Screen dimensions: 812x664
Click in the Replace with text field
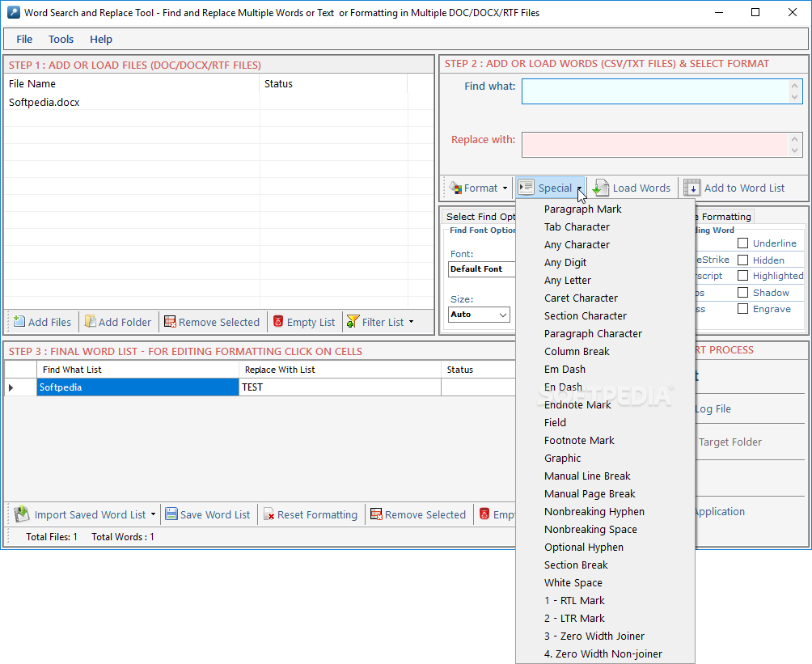(x=655, y=145)
